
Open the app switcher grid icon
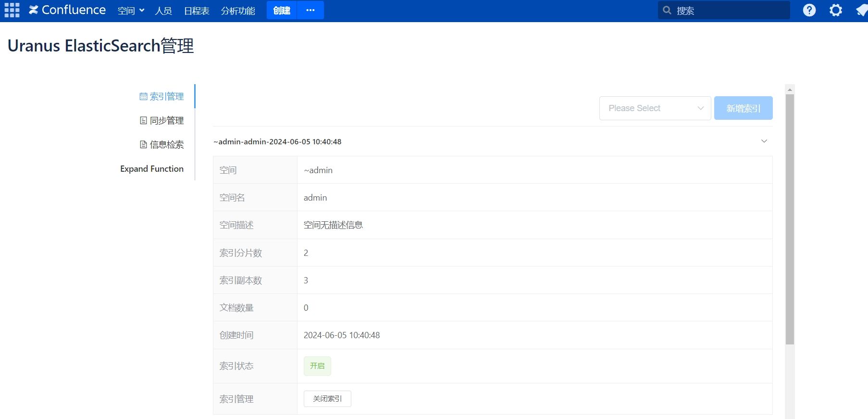click(12, 10)
